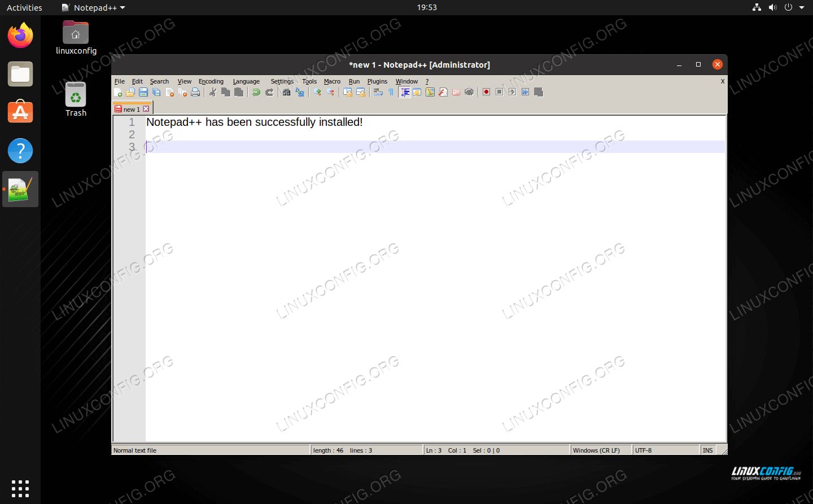Click the Zoom Out magnifier icon
This screenshot has width=813, height=504.
point(330,92)
